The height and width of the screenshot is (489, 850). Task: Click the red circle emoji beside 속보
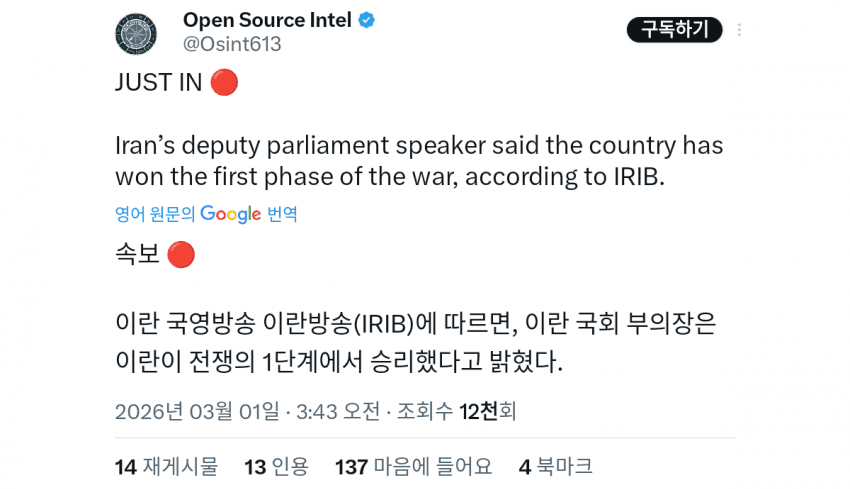click(x=181, y=255)
